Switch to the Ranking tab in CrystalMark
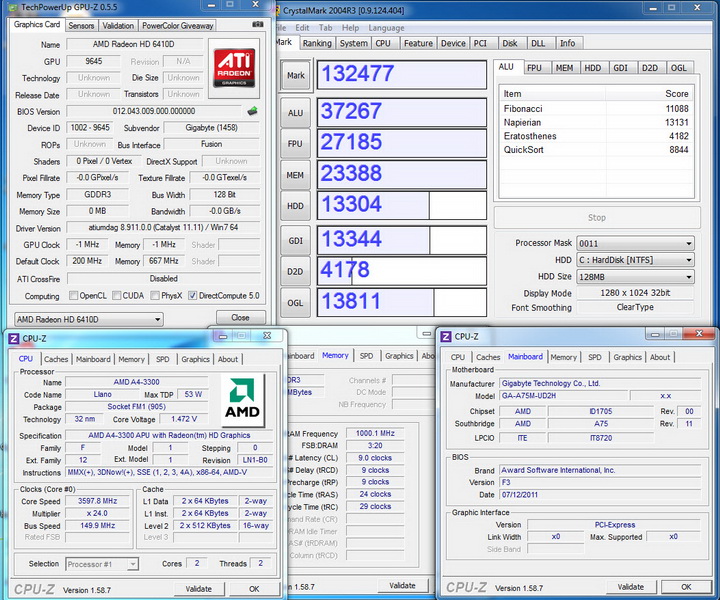720x600 pixels. point(317,43)
